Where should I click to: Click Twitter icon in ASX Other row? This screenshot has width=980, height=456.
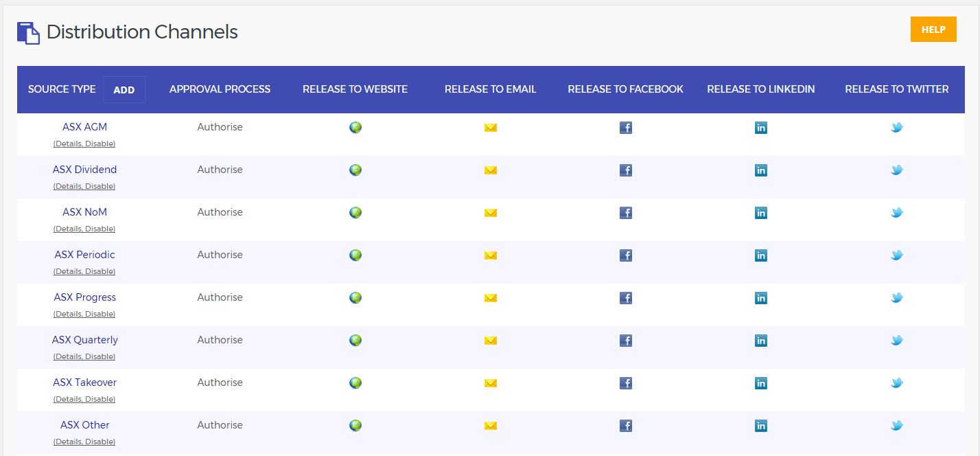coord(897,426)
